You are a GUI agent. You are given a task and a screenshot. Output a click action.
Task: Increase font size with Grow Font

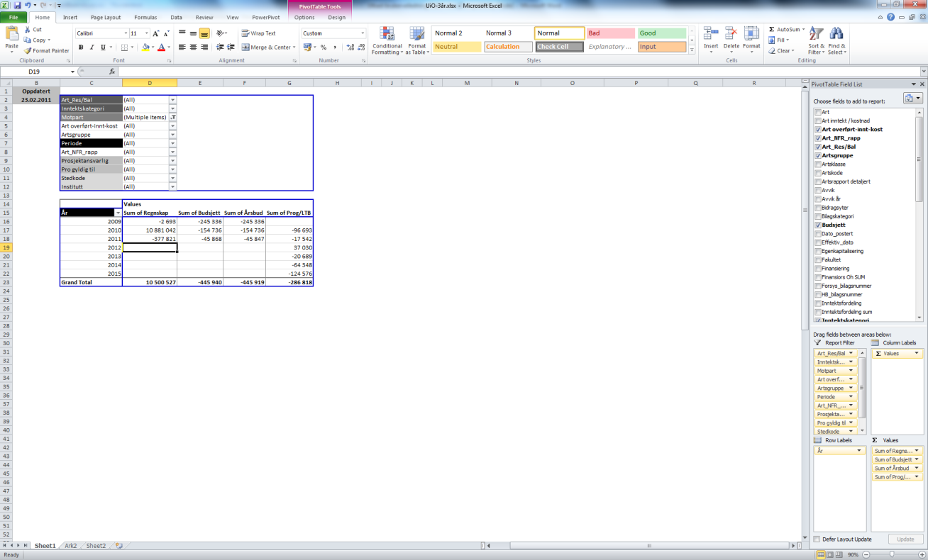(x=156, y=33)
